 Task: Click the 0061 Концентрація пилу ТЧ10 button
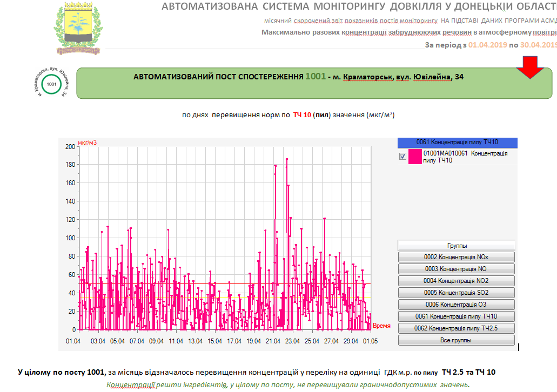[x=456, y=316]
